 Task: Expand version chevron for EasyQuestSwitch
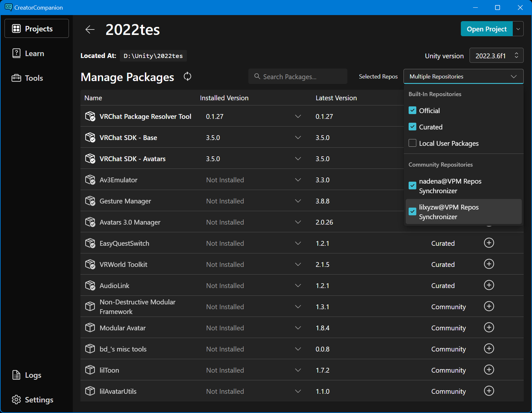[x=298, y=243]
